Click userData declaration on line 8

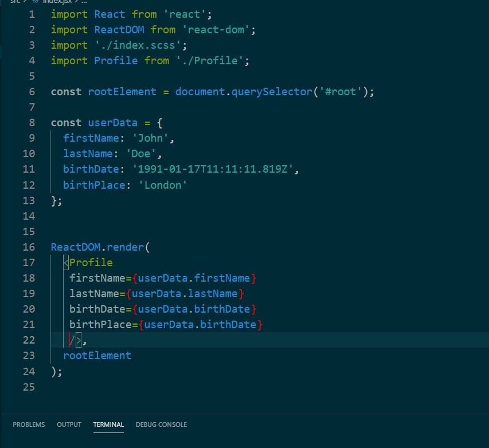[x=112, y=123]
